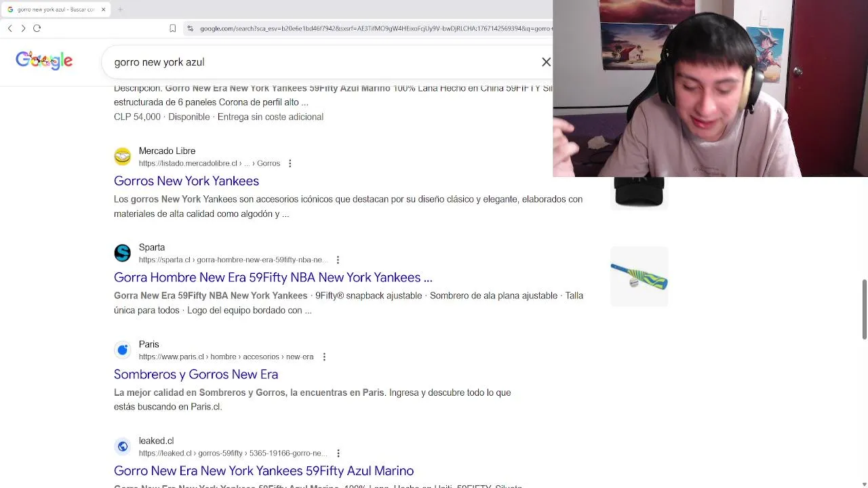The image size is (868, 488).
Task: Reload the page with refresh icon
Action: 37,28
